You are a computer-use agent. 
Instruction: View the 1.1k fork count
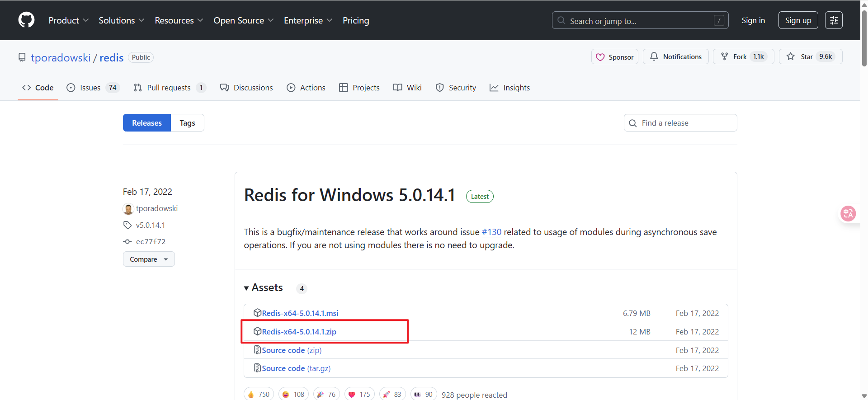click(758, 56)
